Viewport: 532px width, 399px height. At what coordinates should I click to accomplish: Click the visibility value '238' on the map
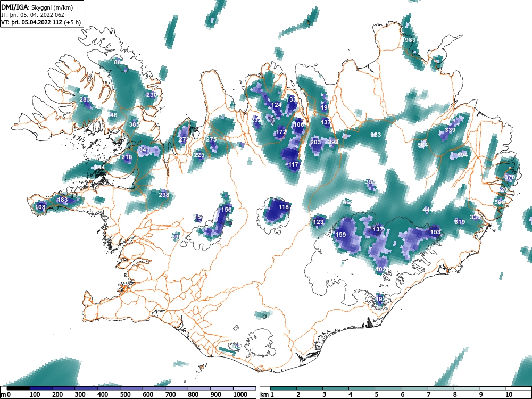164,195
